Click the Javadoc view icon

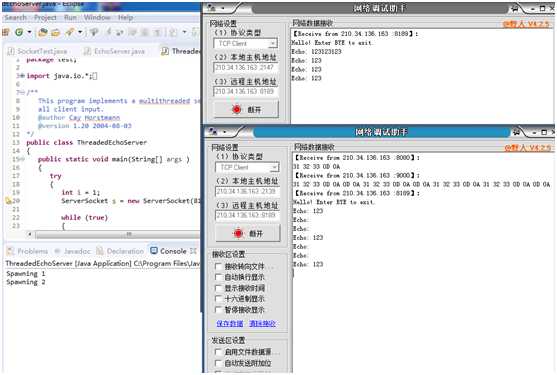[x=57, y=251]
